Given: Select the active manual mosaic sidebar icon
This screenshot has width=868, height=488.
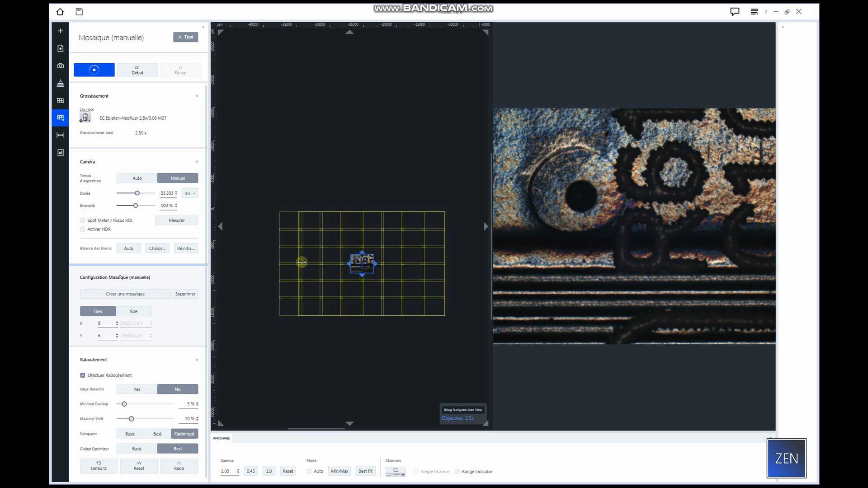Looking at the screenshot, I should (x=60, y=118).
